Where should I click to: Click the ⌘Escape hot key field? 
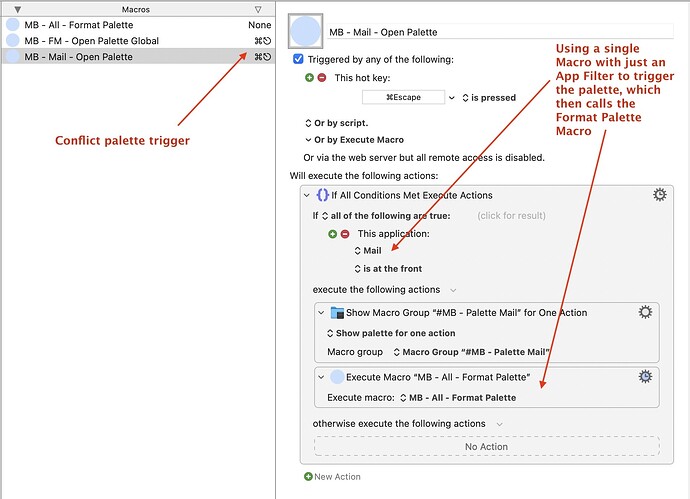[x=404, y=97]
